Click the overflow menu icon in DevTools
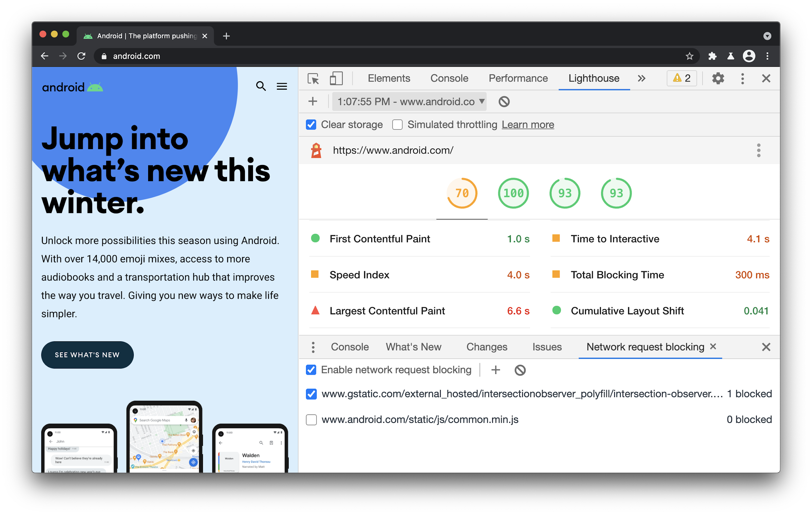812x515 pixels. coord(742,78)
